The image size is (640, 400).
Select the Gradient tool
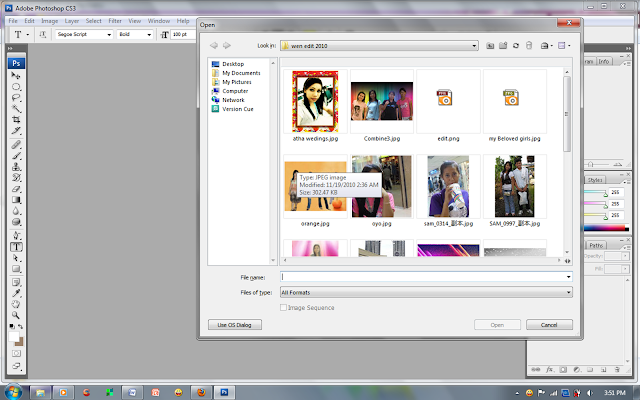pos(16,200)
